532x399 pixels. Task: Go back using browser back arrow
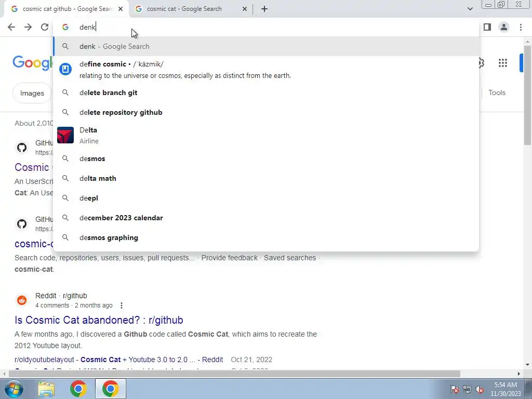(x=11, y=27)
